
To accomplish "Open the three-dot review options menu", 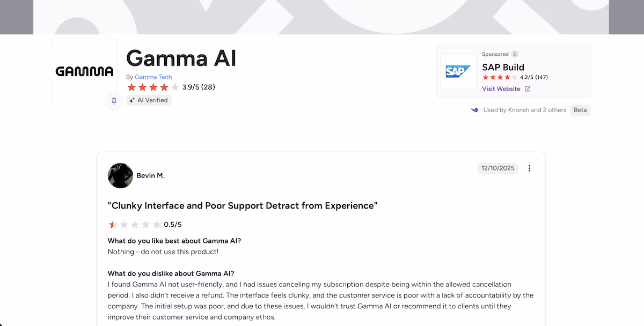I will [x=529, y=168].
